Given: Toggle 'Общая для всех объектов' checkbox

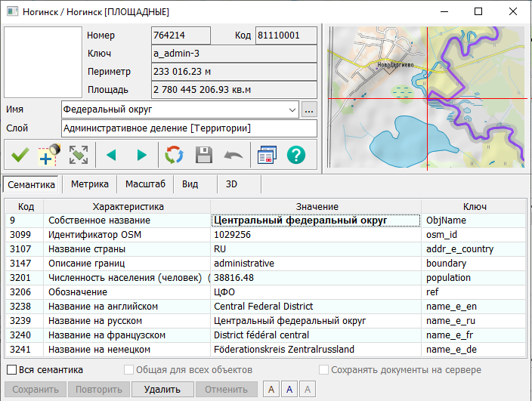Looking at the screenshot, I should coord(128,369).
